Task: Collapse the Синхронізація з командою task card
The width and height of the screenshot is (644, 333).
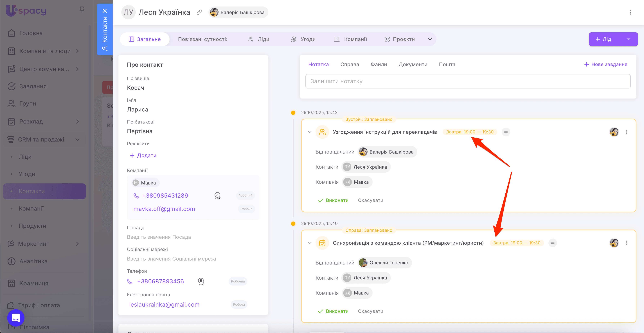Action: pyautogui.click(x=310, y=243)
